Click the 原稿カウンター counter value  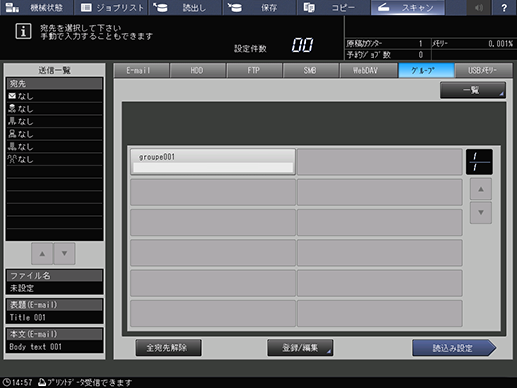tap(420, 44)
